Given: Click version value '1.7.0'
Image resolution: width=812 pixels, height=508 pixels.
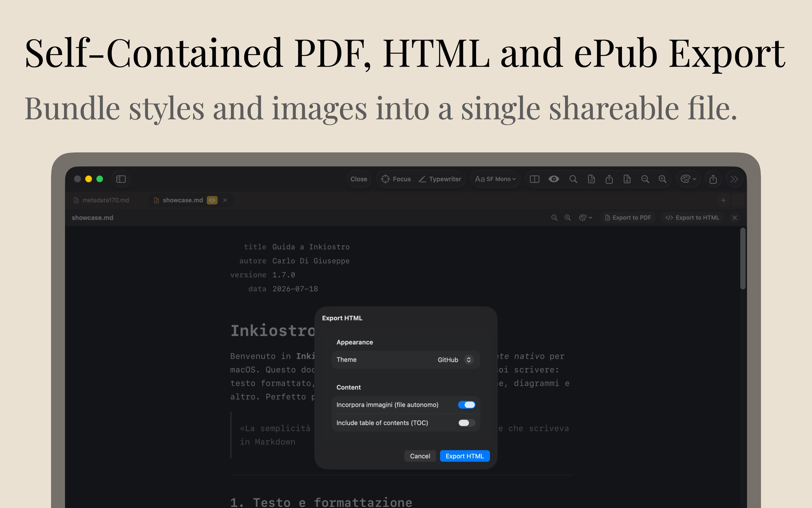Looking at the screenshot, I should point(284,275).
